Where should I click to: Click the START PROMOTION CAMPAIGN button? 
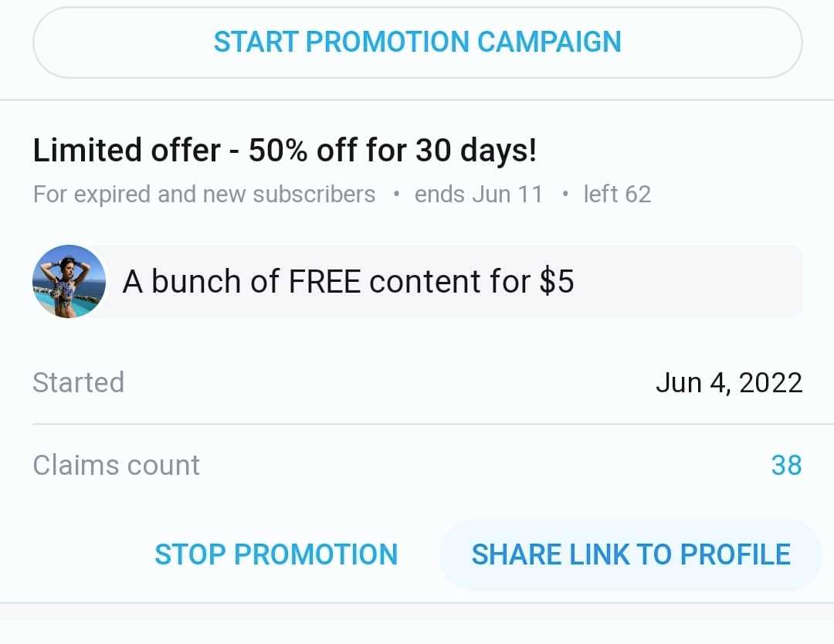[x=417, y=42]
